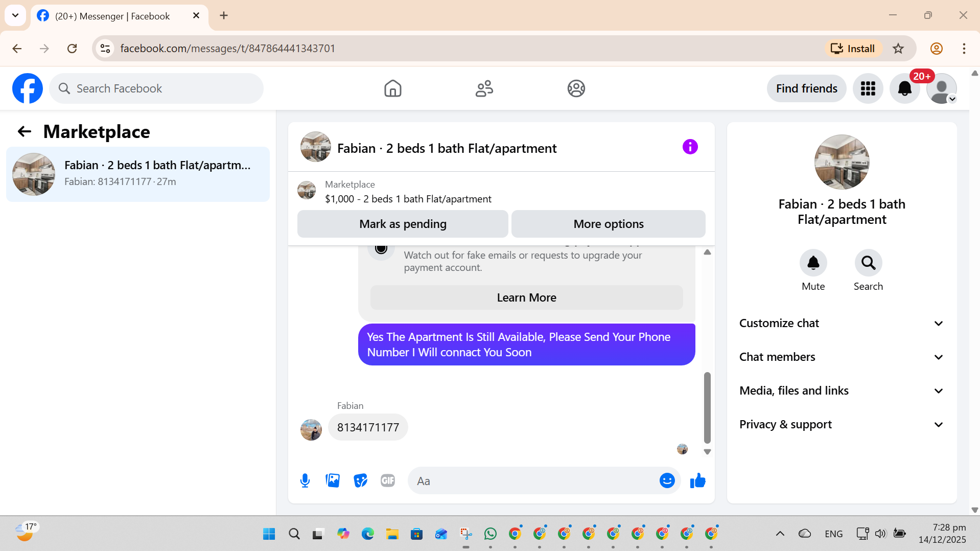
Task: Click the chat scroll down arrow
Action: (x=707, y=452)
